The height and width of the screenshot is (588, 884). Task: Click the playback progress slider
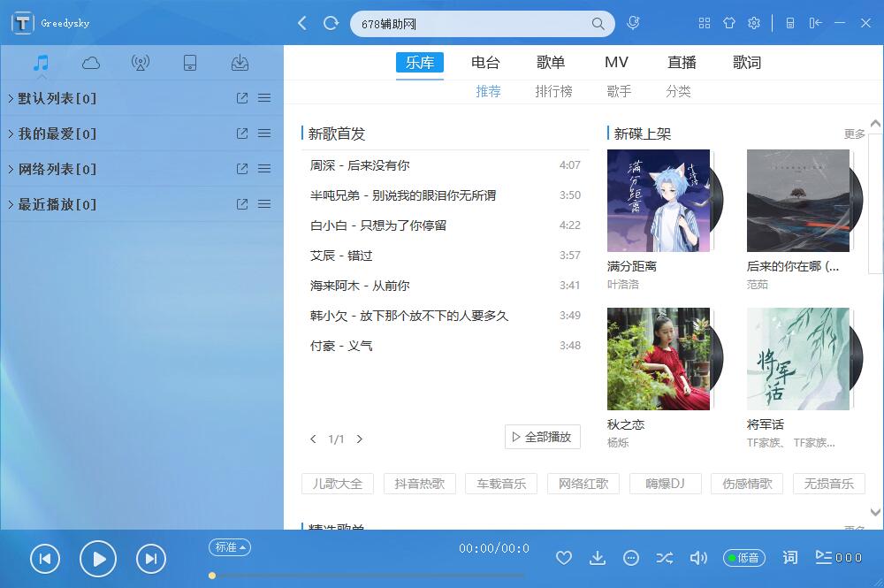[371, 576]
